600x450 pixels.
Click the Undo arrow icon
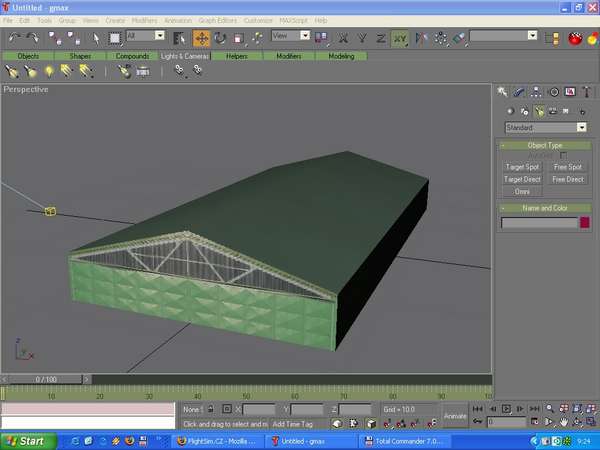14,38
